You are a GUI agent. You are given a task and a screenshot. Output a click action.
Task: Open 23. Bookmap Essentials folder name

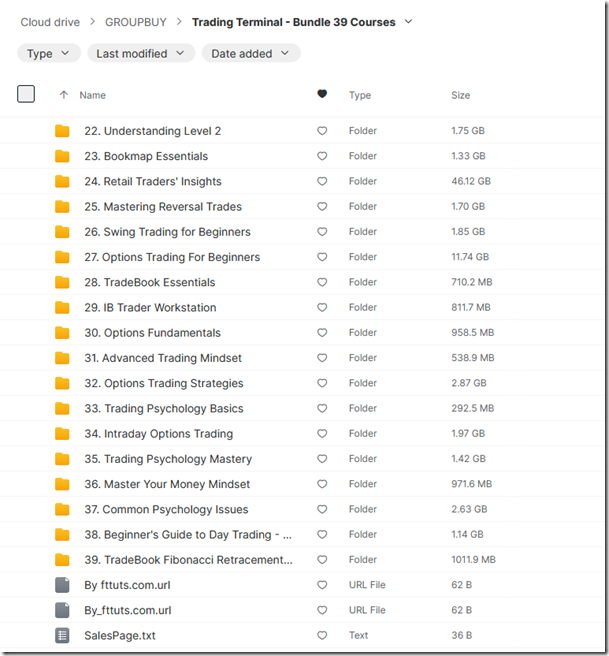click(x=146, y=156)
